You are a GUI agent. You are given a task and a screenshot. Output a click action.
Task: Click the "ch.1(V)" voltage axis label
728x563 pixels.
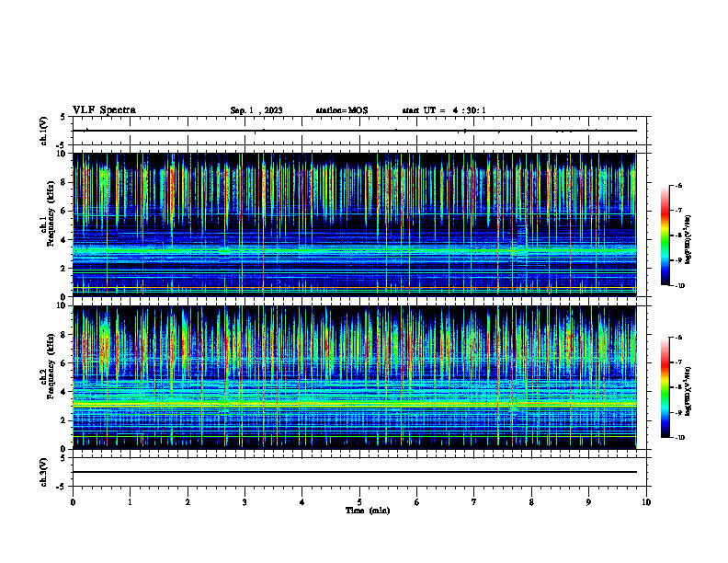coord(44,131)
